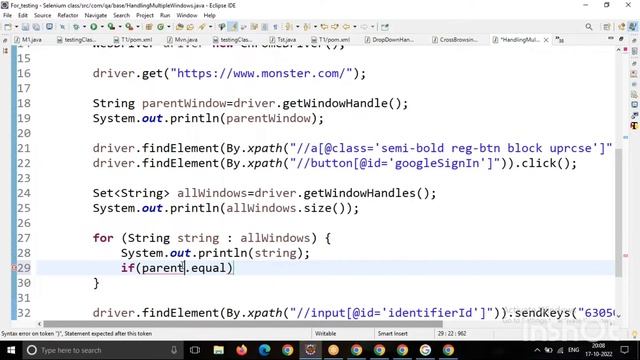Click the Next Annotation icon
The image size is (640, 360).
click(x=289, y=27)
